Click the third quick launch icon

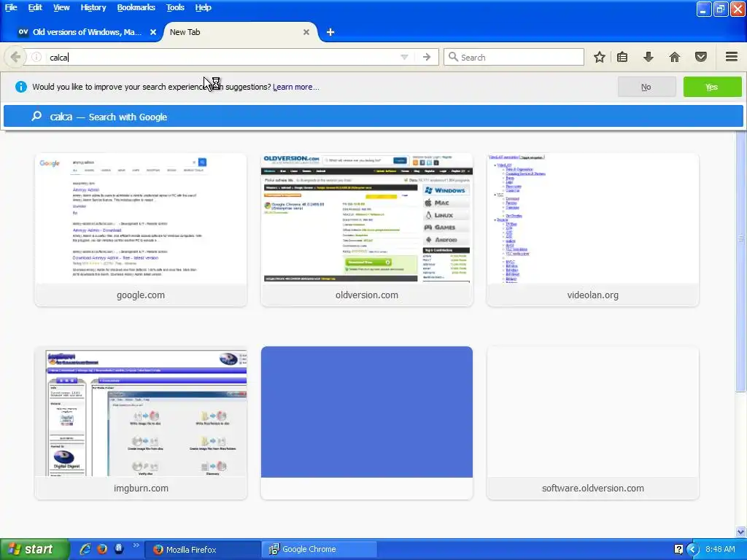(x=119, y=549)
